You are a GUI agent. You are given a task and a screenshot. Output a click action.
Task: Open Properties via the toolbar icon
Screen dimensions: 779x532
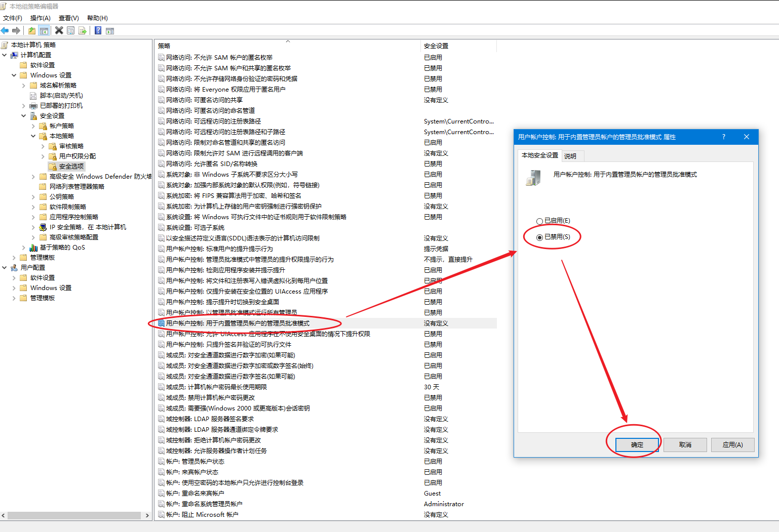click(x=71, y=30)
